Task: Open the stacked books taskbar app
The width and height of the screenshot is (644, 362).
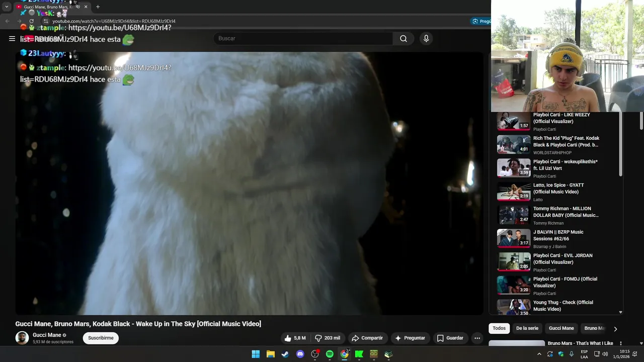Action: point(388,354)
